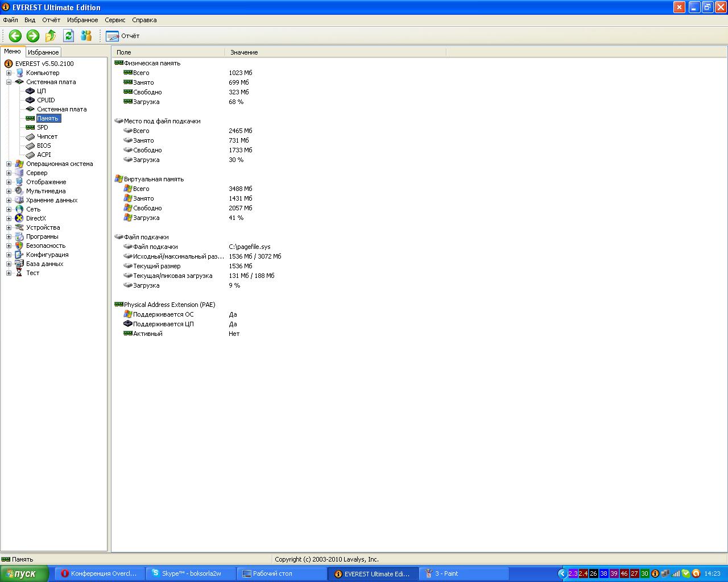Image resolution: width=728 pixels, height=582 pixels.
Task: Click the Тест hourglass icon
Action: (x=19, y=273)
